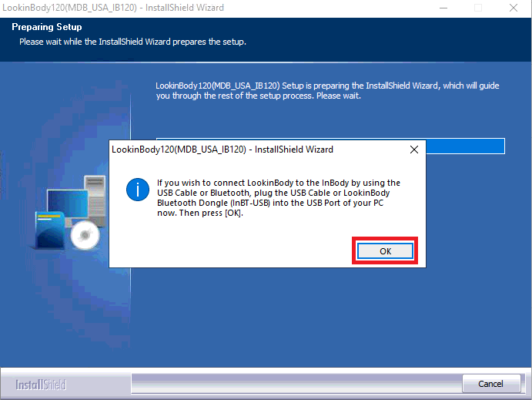Click the main window title bar text
Screen dimensions: 532x400
coord(113,8)
